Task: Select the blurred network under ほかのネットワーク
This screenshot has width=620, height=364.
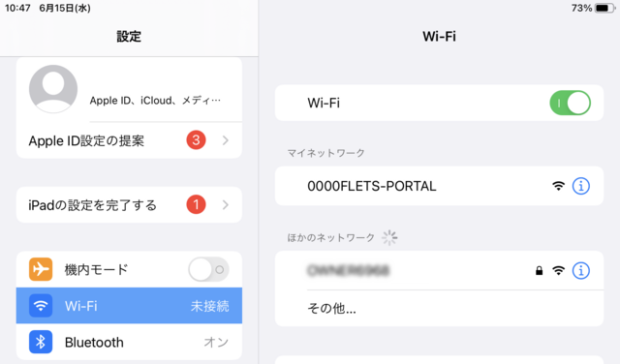Action: pos(439,271)
